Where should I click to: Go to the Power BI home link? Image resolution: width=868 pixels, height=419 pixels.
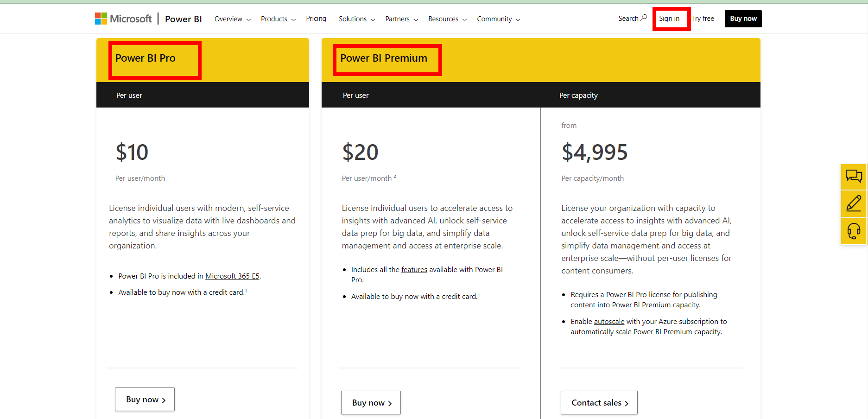(184, 19)
